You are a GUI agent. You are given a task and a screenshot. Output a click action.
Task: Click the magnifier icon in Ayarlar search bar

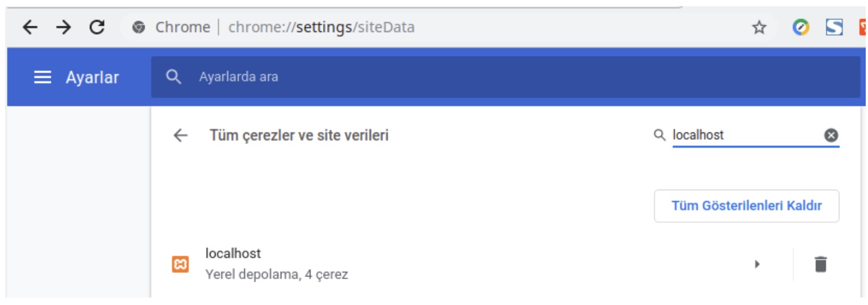coord(173,77)
